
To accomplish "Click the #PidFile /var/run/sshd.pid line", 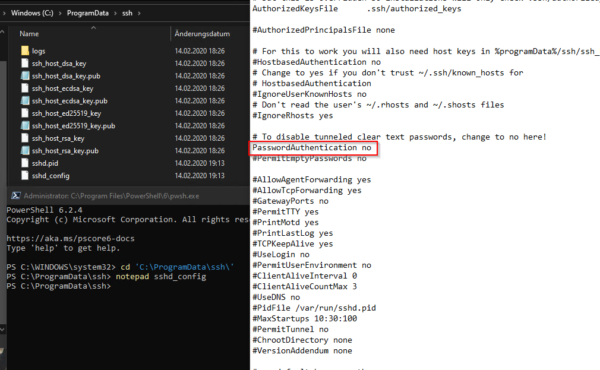I will (314, 308).
